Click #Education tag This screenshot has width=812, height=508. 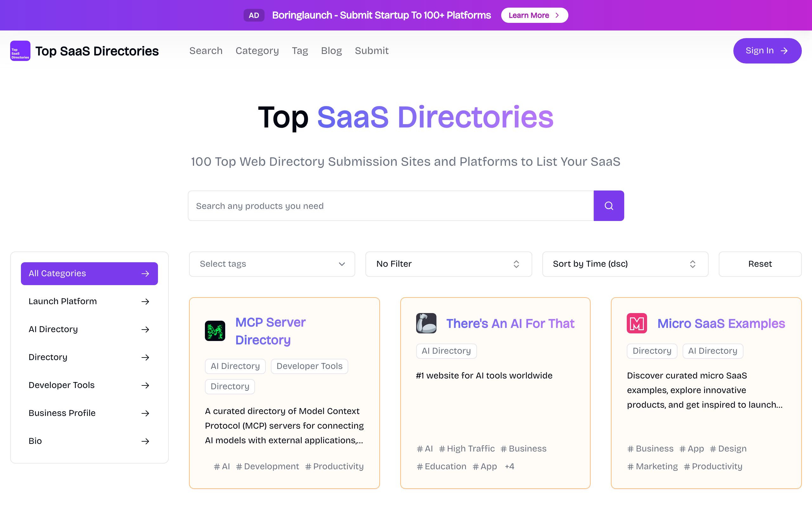(x=441, y=466)
